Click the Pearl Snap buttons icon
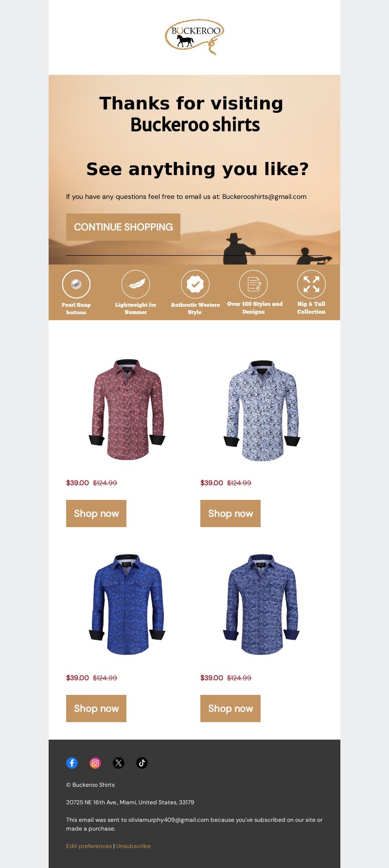 (76, 284)
